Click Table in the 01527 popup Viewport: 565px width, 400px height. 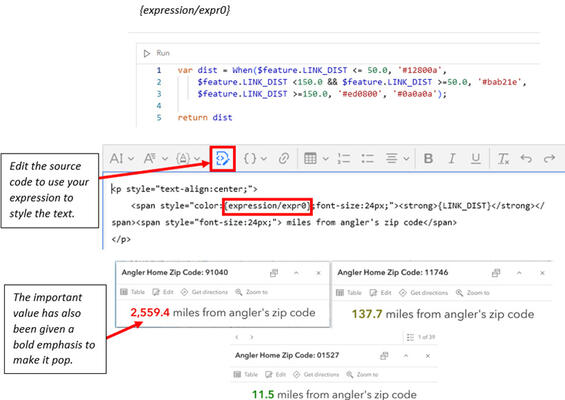pos(246,374)
